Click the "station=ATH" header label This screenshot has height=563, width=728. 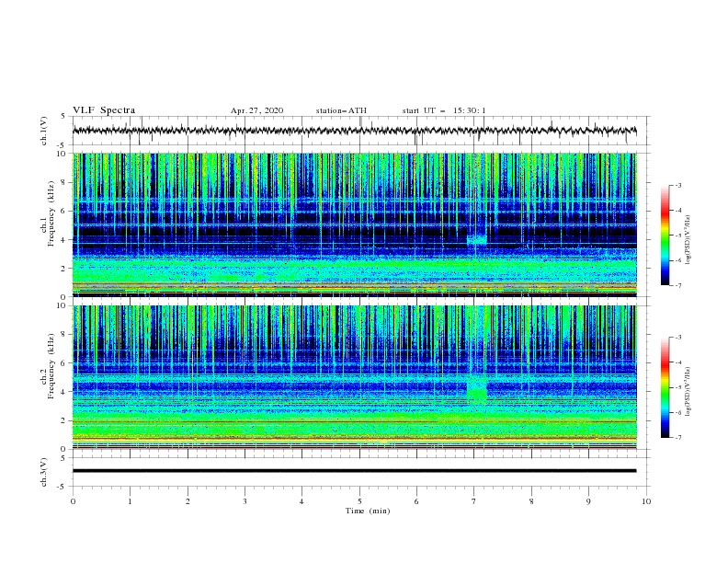(341, 110)
